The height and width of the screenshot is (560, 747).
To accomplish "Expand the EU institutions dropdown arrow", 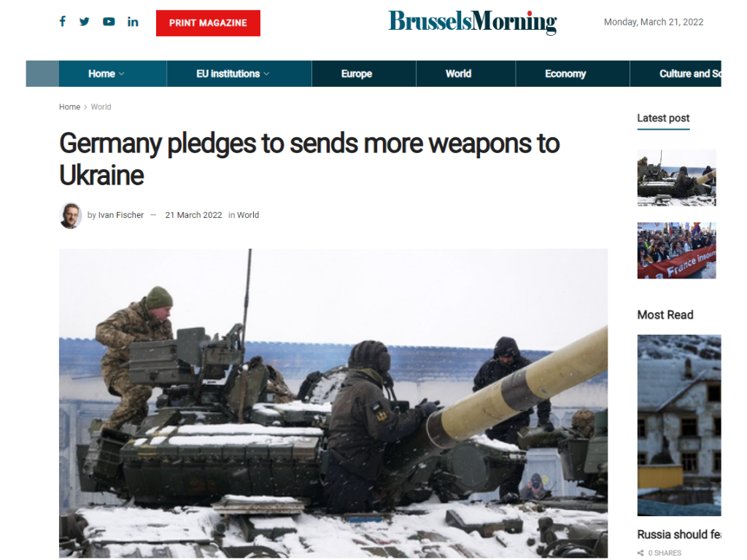I will pos(266,74).
